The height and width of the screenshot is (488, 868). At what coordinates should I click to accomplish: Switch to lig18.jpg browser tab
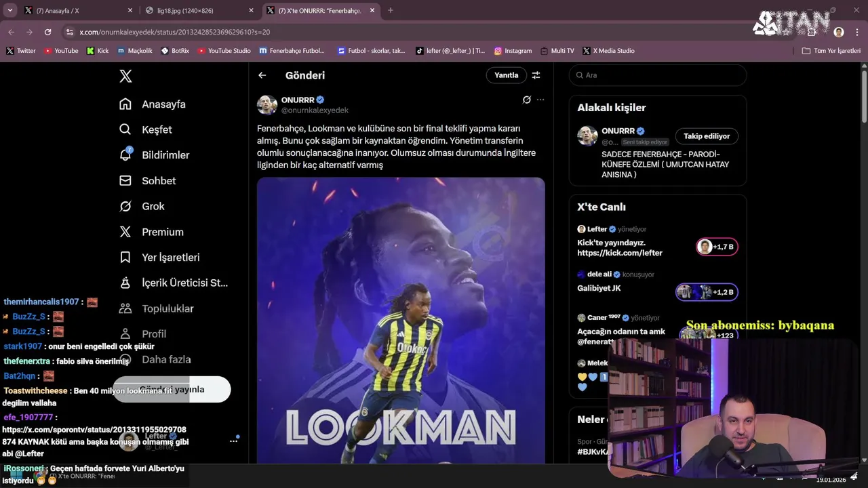200,11
